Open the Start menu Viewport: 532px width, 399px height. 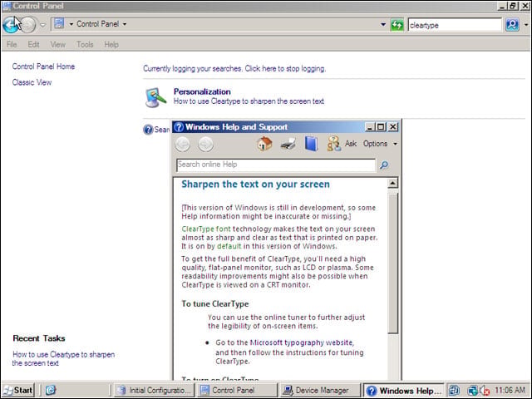[x=17, y=390]
